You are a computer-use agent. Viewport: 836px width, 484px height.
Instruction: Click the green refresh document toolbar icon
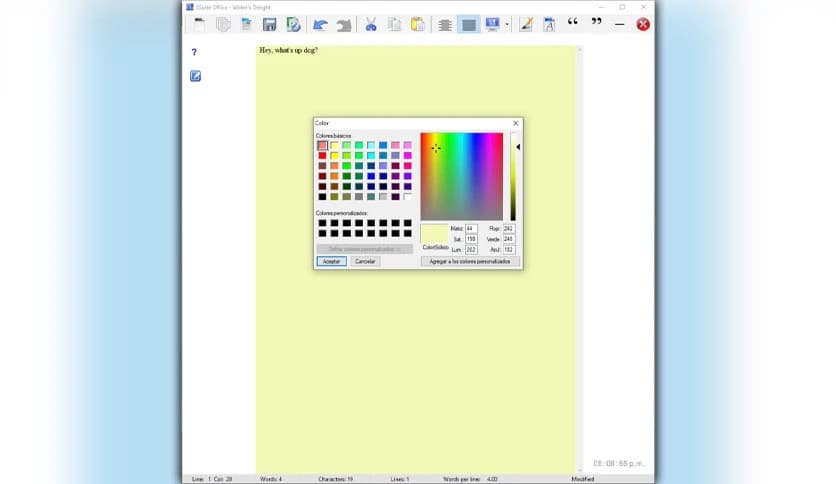click(x=293, y=24)
